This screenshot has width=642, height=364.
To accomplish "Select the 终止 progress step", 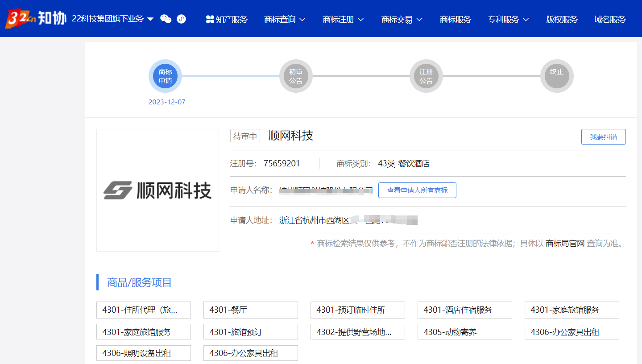I will point(557,76).
